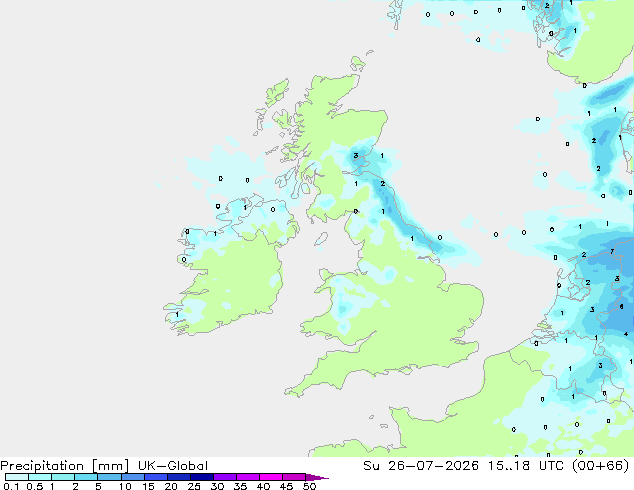Click the 0.5–1 mm legend swatch
634x490 pixels.
[40, 477]
